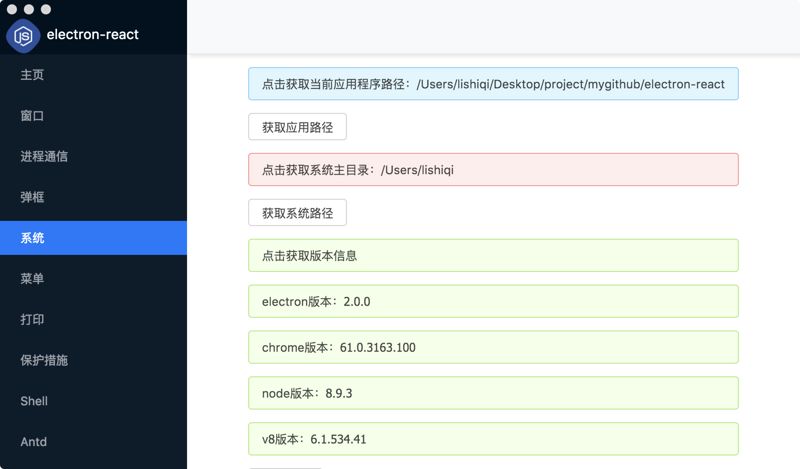Click the electron-react JS logo icon

pyautogui.click(x=23, y=36)
